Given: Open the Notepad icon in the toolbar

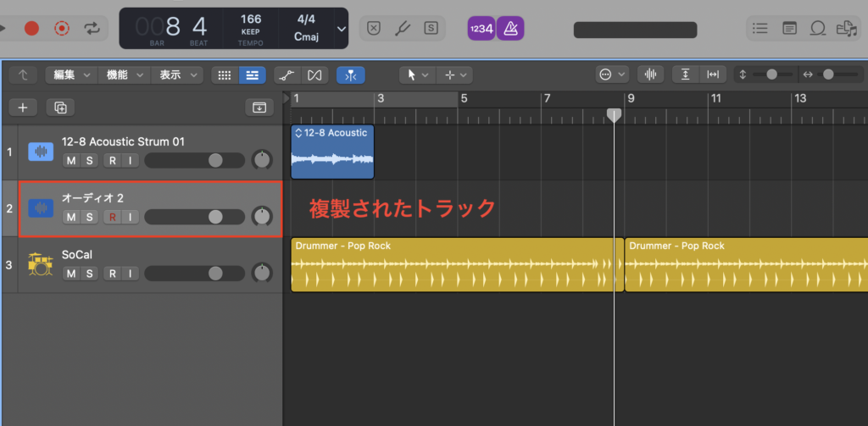Looking at the screenshot, I should 789,28.
